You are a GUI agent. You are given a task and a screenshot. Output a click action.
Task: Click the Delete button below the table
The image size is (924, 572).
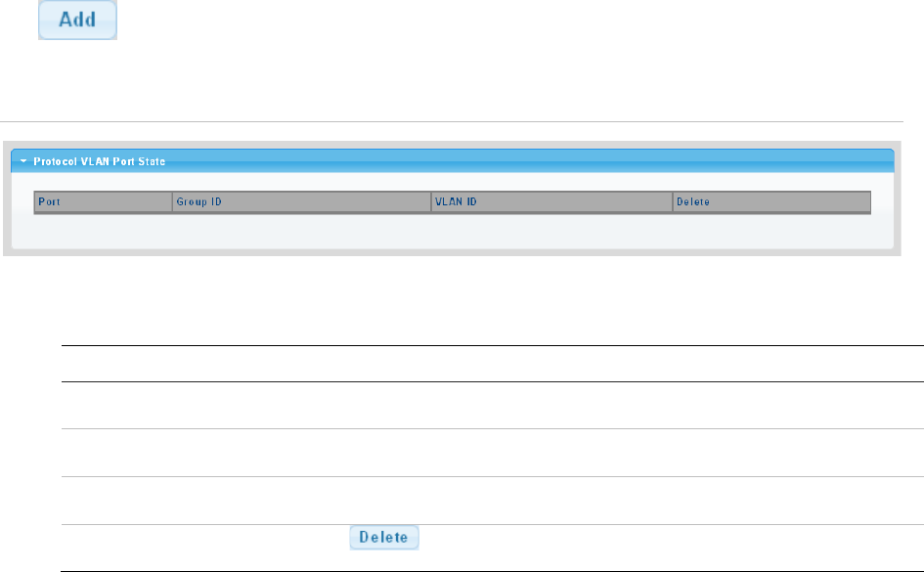(x=384, y=537)
